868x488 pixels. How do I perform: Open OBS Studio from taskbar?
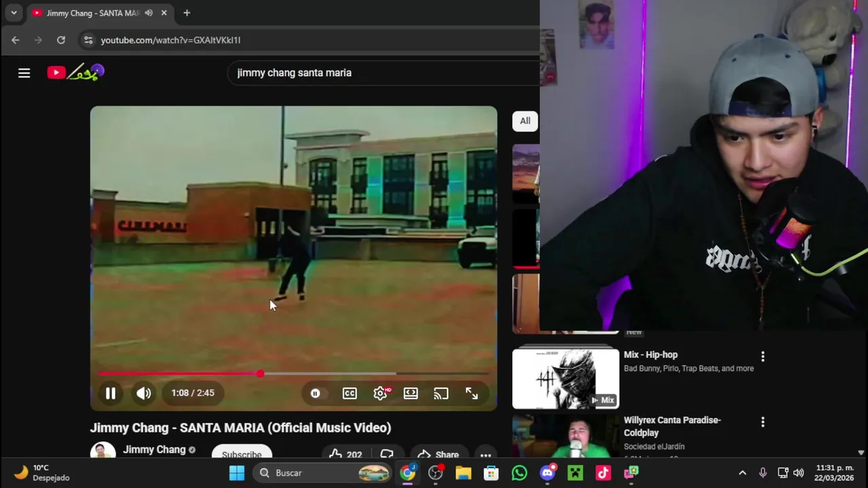tap(435, 473)
